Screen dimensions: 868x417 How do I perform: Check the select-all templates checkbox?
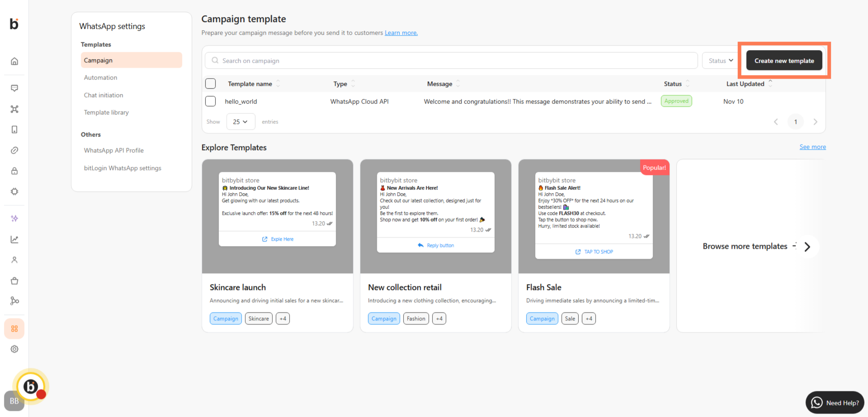click(210, 84)
